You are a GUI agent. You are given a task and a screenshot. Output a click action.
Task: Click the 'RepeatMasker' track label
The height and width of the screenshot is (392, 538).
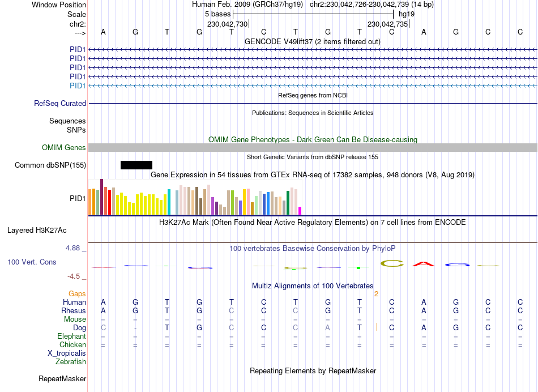[x=62, y=378]
